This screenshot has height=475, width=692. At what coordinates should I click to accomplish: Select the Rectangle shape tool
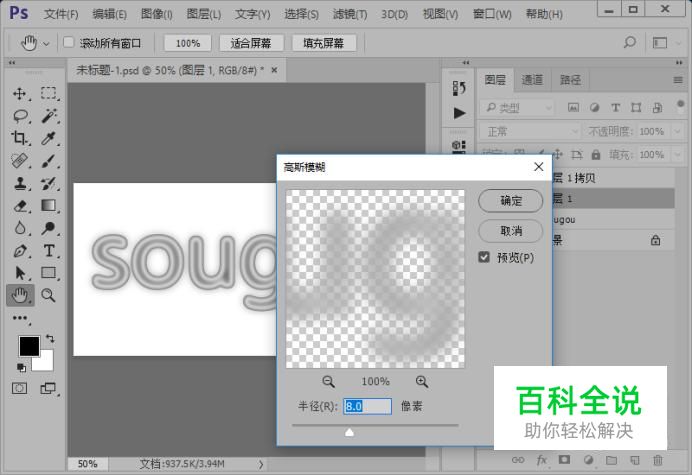49,273
